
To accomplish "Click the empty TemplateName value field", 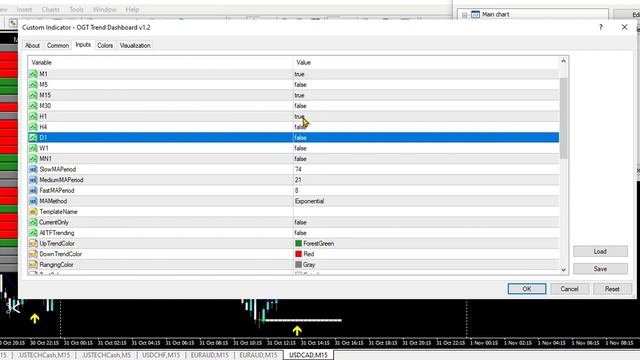I will (x=426, y=212).
